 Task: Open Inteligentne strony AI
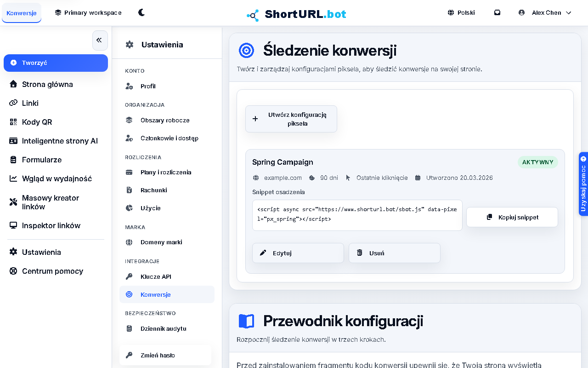(x=56, y=141)
